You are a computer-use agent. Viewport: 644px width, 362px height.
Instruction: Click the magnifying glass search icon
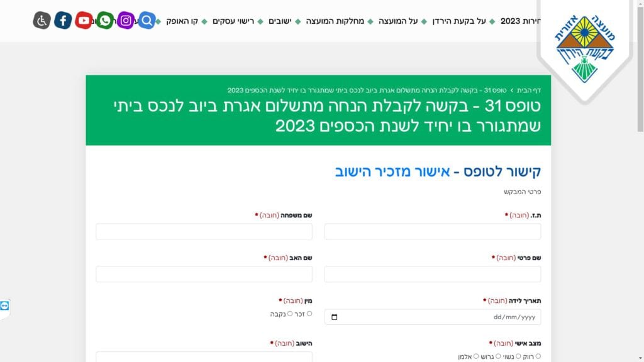point(147,21)
